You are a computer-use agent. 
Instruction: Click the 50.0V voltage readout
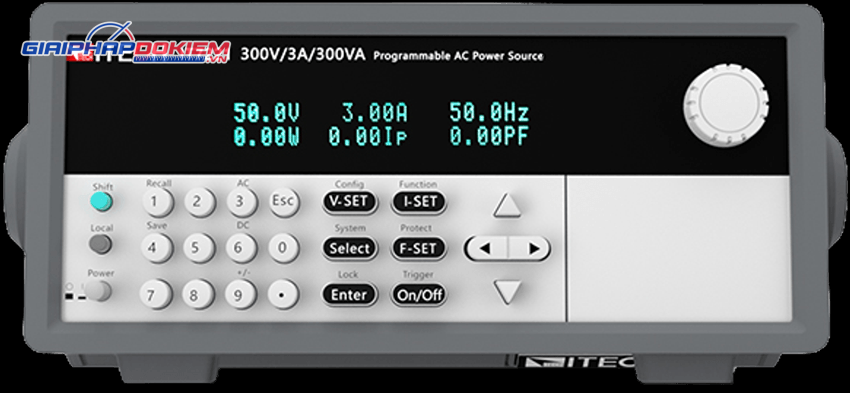pyautogui.click(x=266, y=113)
